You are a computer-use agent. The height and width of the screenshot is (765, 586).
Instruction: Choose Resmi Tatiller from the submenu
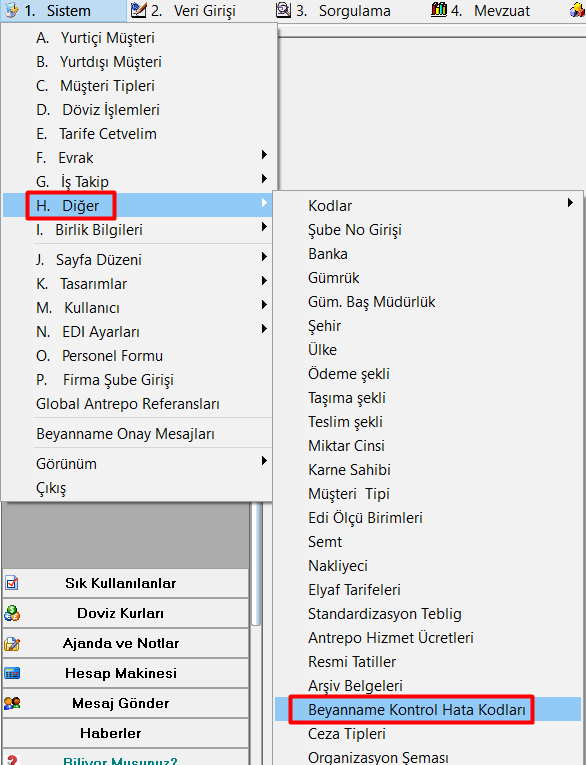[352, 662]
